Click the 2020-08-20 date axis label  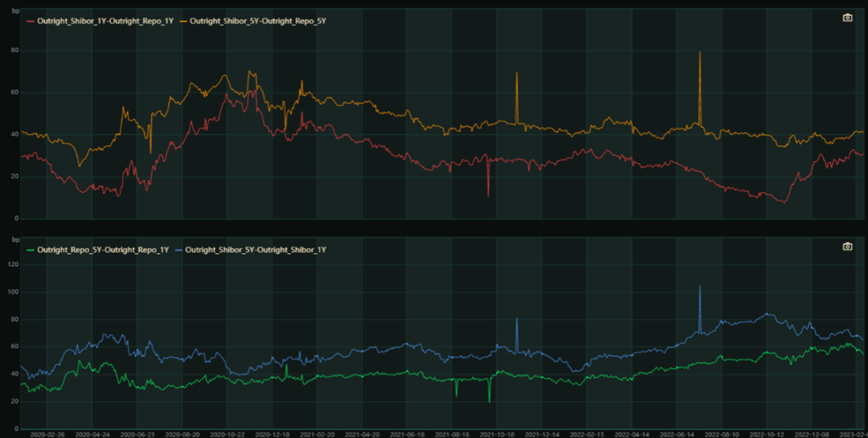pyautogui.click(x=182, y=435)
